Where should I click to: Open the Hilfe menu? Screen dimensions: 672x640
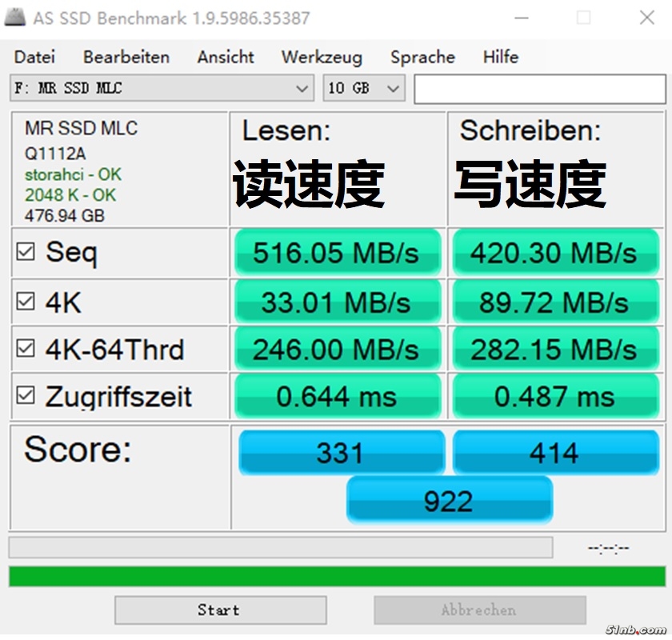point(501,57)
